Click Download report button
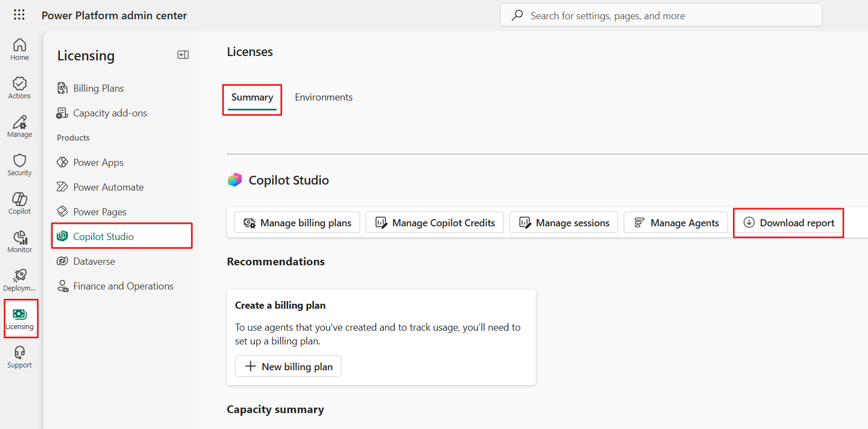The width and height of the screenshot is (868, 429). (x=788, y=222)
